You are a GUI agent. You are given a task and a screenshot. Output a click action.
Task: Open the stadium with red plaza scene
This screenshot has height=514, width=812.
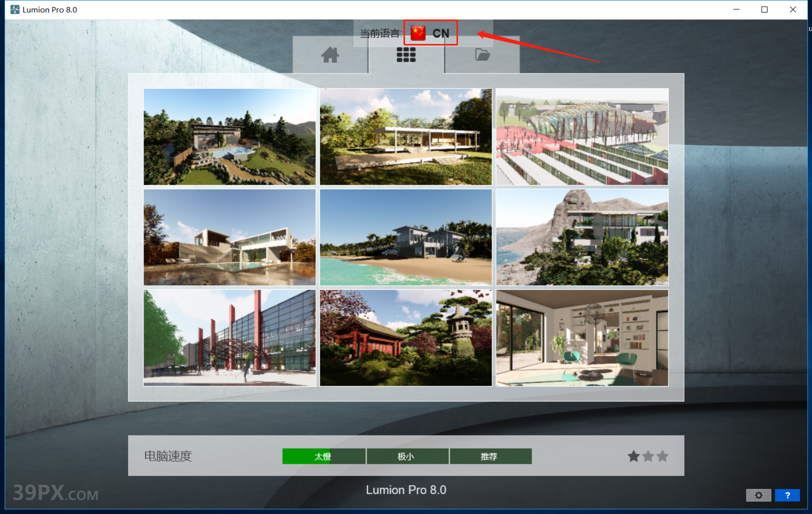tap(582, 137)
